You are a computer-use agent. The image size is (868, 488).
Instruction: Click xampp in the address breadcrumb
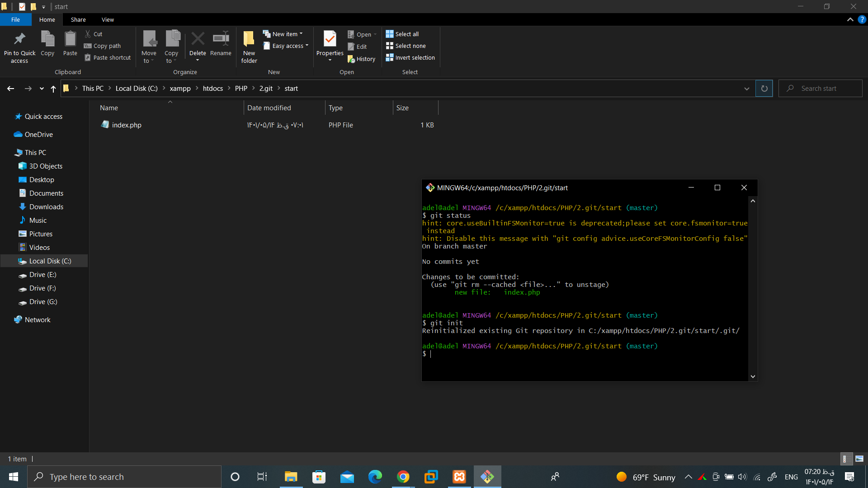180,89
